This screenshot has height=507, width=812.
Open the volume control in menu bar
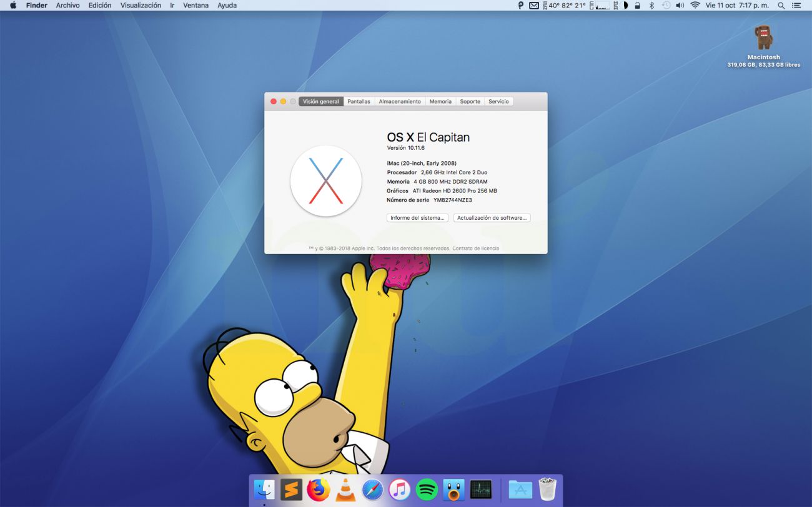tap(680, 6)
